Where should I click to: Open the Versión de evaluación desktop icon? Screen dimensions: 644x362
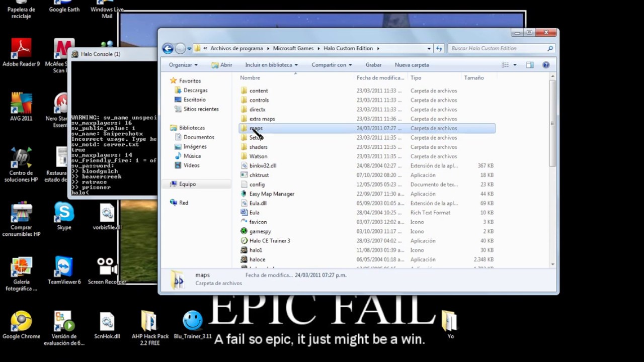(x=64, y=328)
